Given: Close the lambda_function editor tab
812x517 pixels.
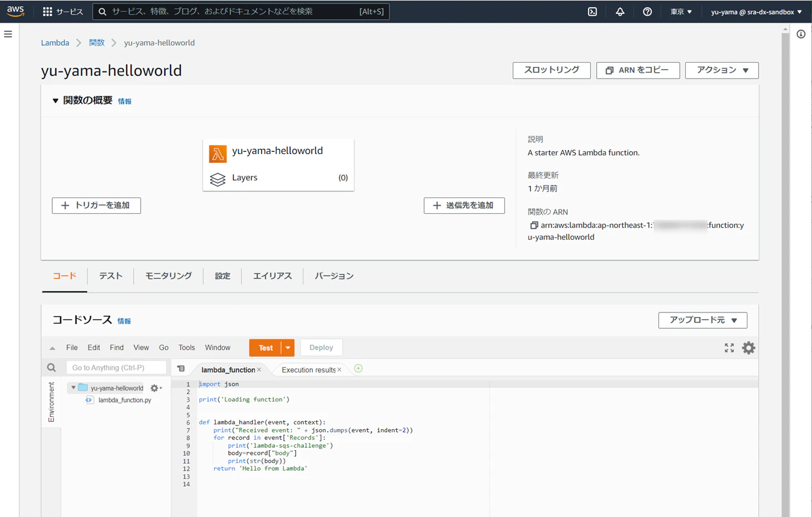Looking at the screenshot, I should point(259,370).
